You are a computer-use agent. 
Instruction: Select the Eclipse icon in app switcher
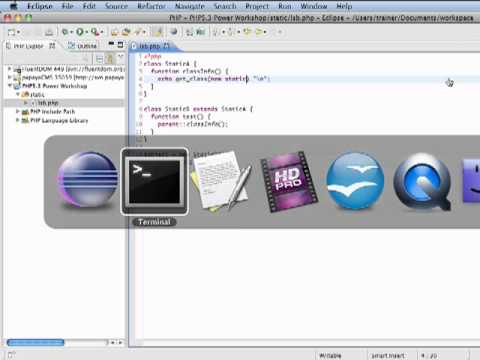click(x=88, y=180)
